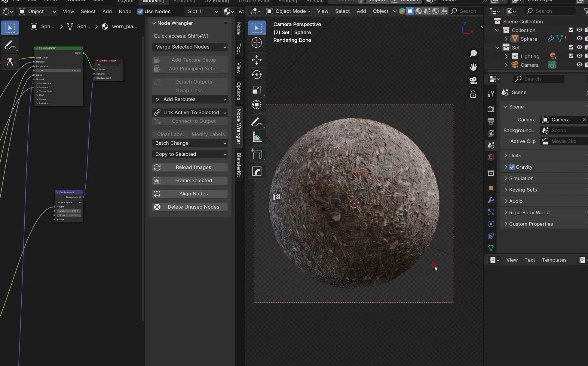Click the Add Cube tool icon
This screenshot has width=588, height=366.
(256, 155)
